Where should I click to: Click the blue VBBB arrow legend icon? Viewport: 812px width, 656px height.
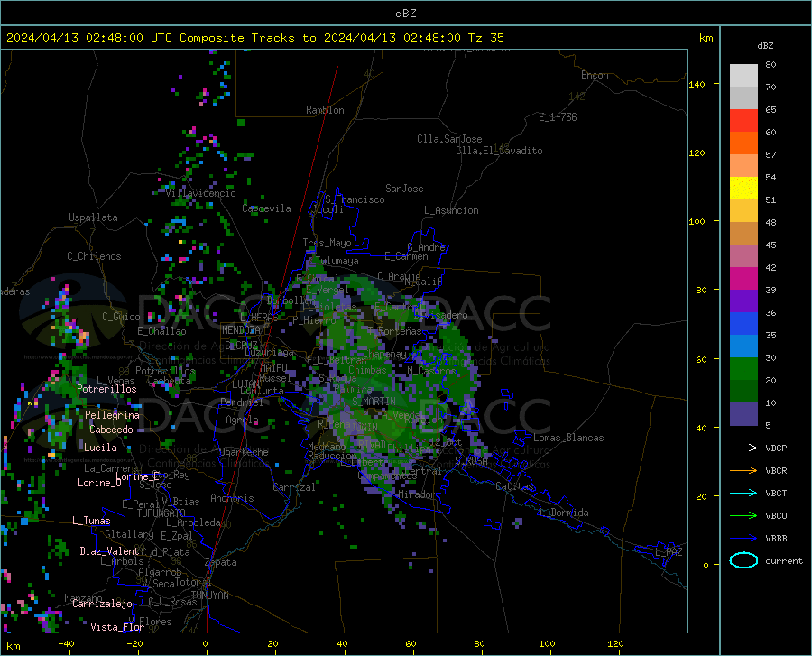pyautogui.click(x=743, y=539)
